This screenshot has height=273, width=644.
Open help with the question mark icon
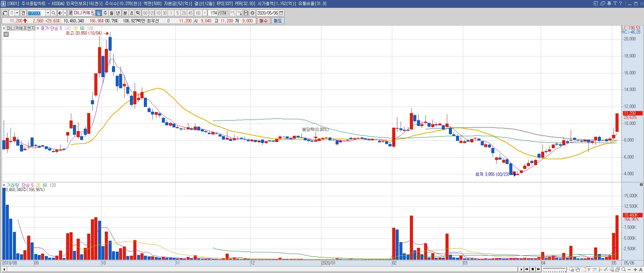tap(621, 3)
